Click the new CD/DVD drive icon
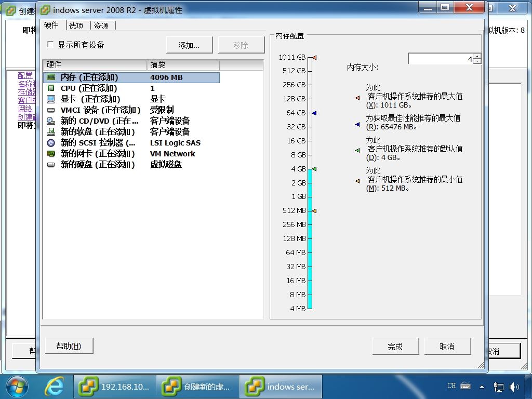This screenshot has height=399, width=532. pyautogui.click(x=51, y=121)
